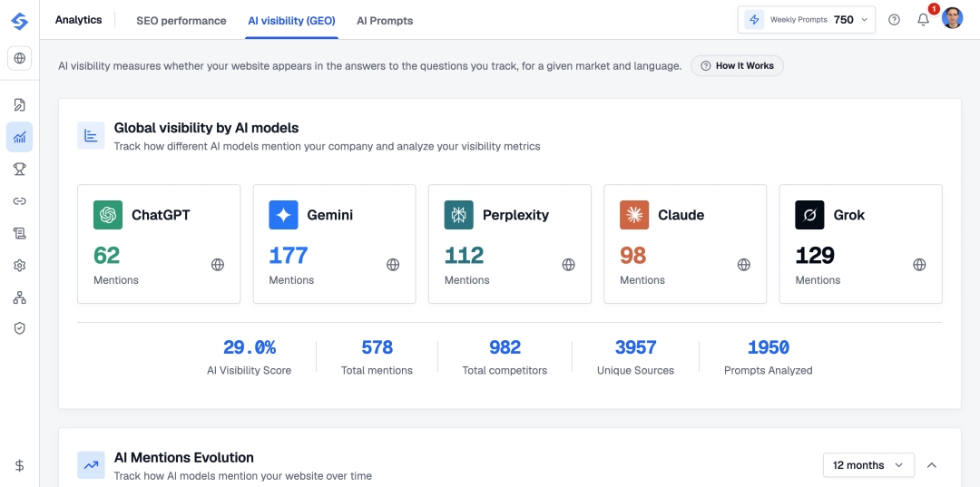Image resolution: width=980 pixels, height=487 pixels.
Task: Click the globe icon in Gemini card
Action: (x=393, y=265)
